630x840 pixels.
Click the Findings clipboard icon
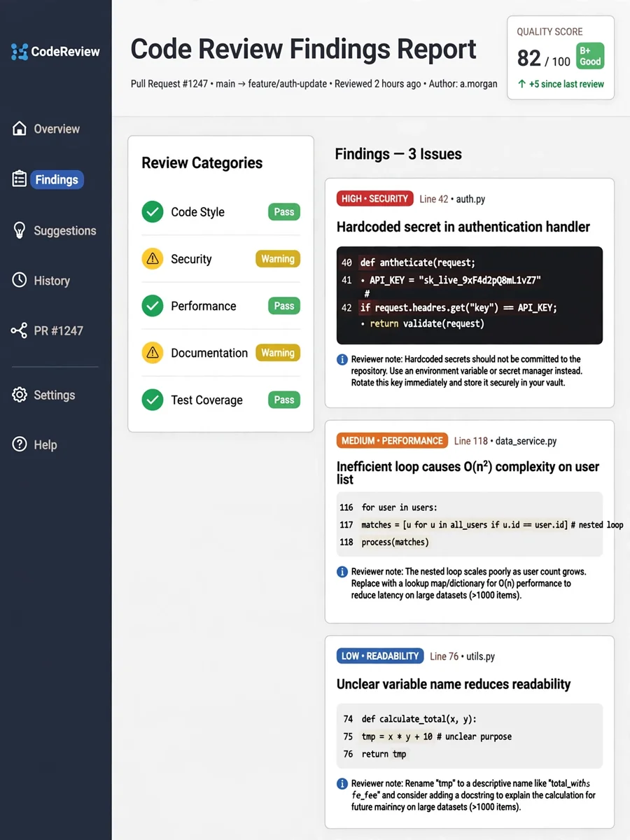coord(20,179)
